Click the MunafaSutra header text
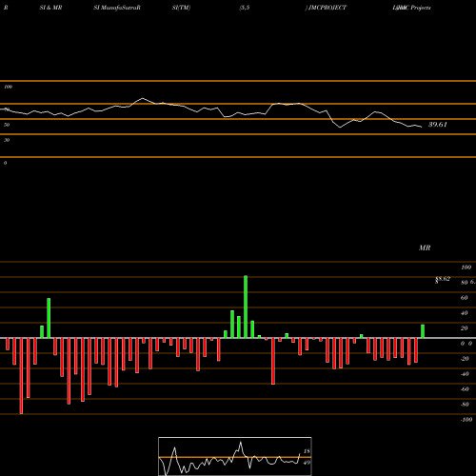The image size is (476, 476). click(119, 8)
